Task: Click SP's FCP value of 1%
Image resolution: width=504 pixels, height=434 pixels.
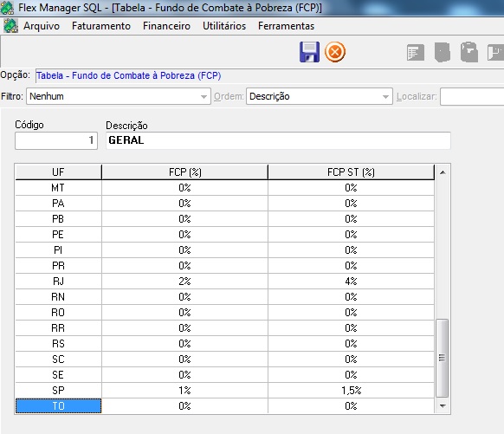Action: pos(184,391)
